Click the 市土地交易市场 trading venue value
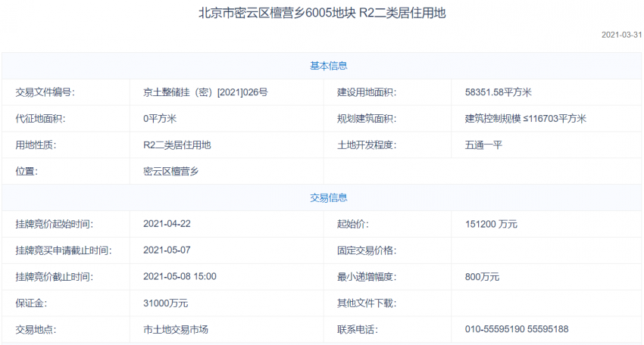The height and width of the screenshot is (345, 644). [175, 329]
